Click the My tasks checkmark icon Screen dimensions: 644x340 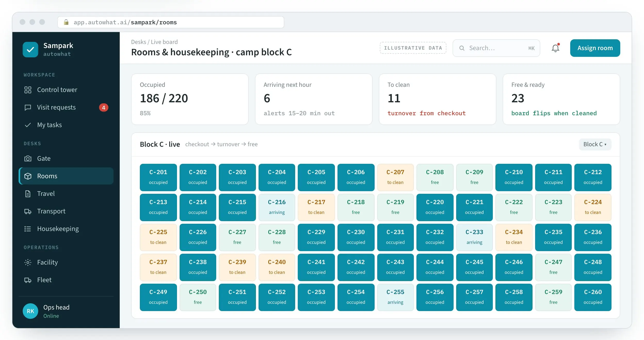click(x=28, y=125)
